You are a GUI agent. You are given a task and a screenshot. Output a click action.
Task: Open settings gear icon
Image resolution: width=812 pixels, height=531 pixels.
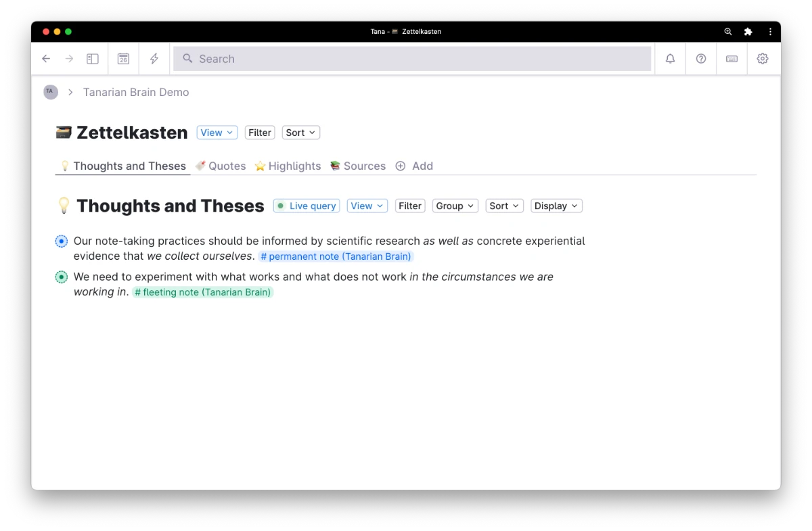[x=763, y=59]
